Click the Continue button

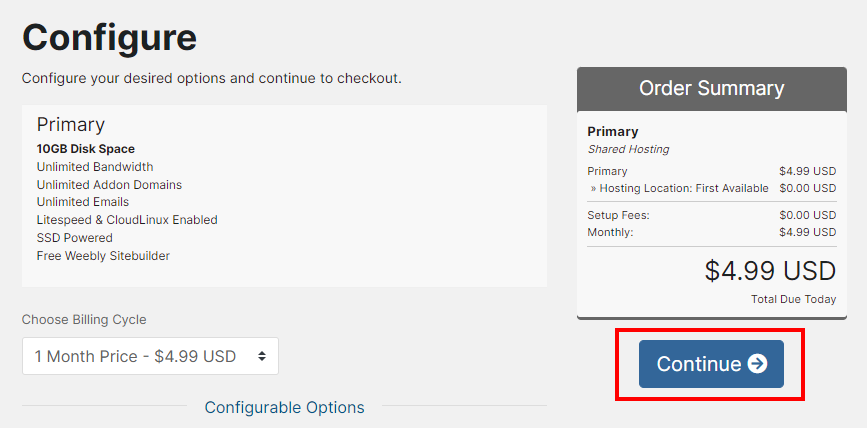(710, 364)
